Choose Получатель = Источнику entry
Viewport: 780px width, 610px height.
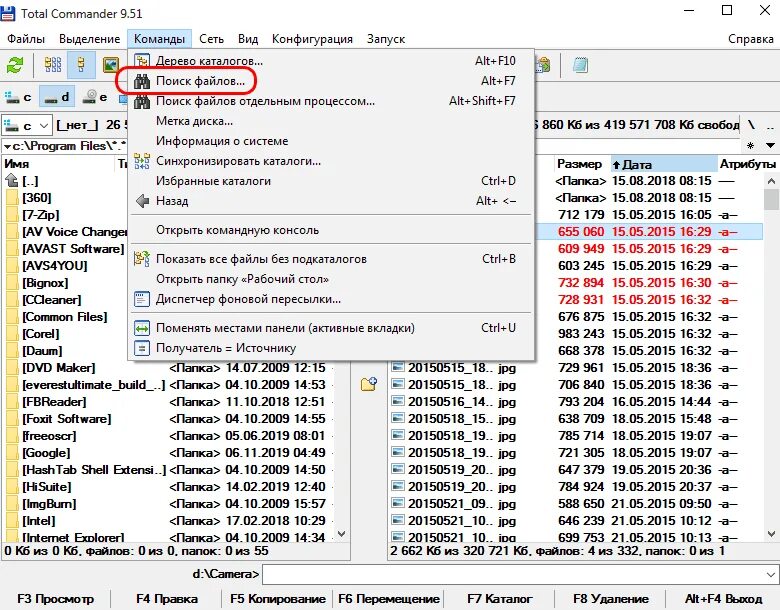point(331,348)
